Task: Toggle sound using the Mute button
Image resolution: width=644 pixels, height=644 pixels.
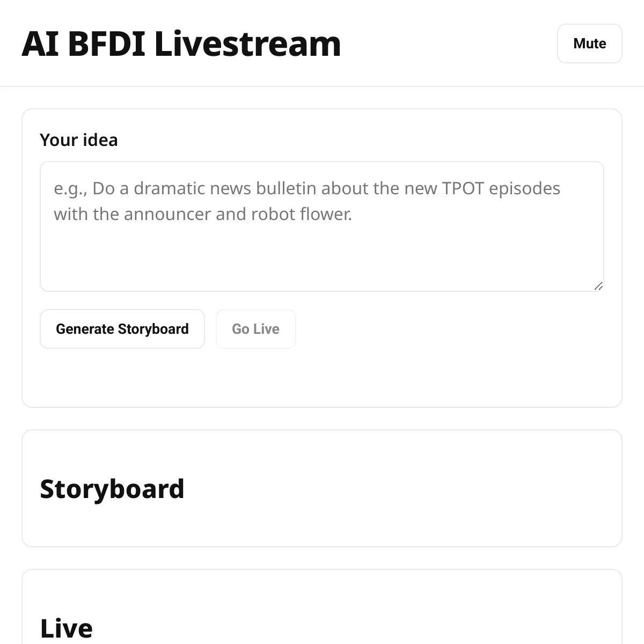Action: (x=589, y=43)
